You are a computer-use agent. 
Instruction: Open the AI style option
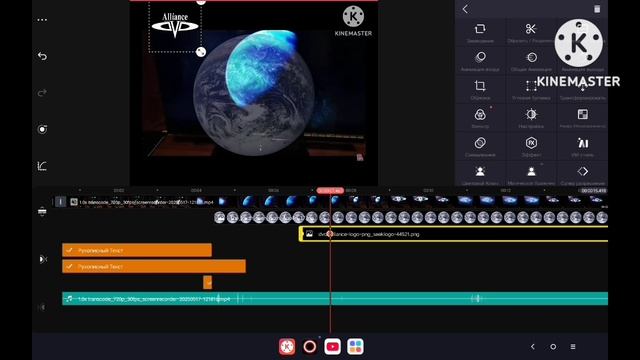582,147
